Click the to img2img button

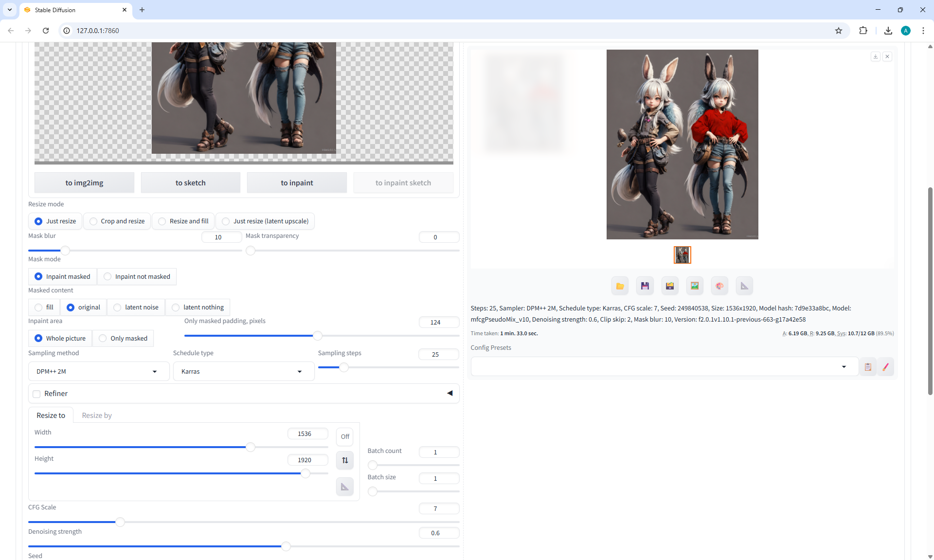pyautogui.click(x=84, y=183)
